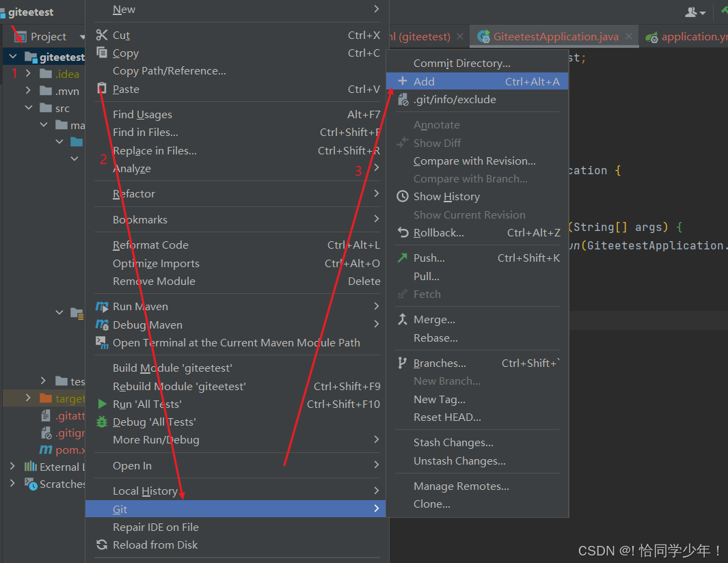This screenshot has width=728, height=563.
Task: Click the giteetest module folder icon
Action: pyautogui.click(x=31, y=57)
